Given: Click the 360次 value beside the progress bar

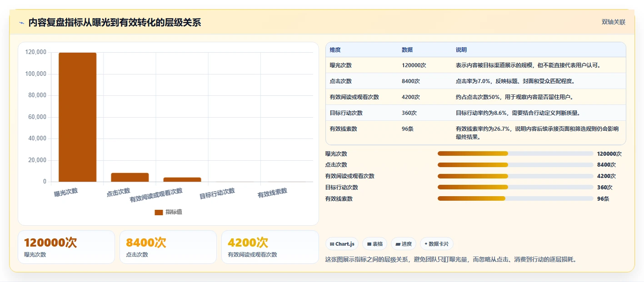Looking at the screenshot, I should pos(605,187).
